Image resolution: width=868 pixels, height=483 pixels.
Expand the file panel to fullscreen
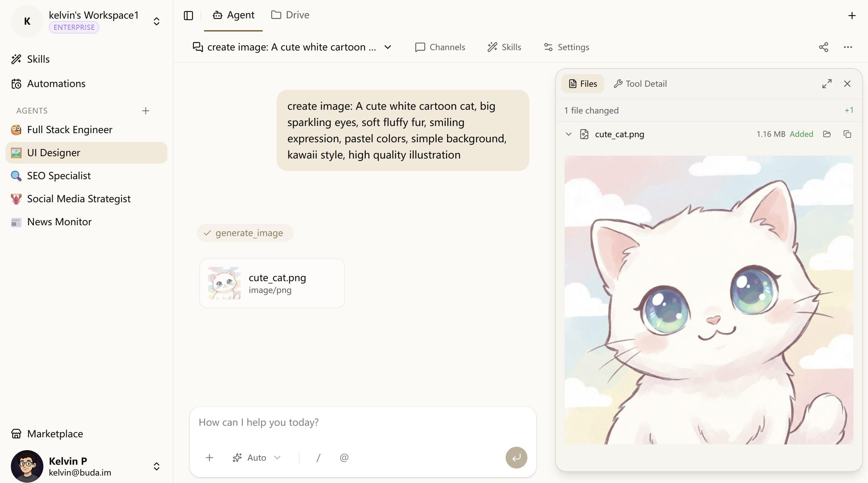tap(827, 84)
